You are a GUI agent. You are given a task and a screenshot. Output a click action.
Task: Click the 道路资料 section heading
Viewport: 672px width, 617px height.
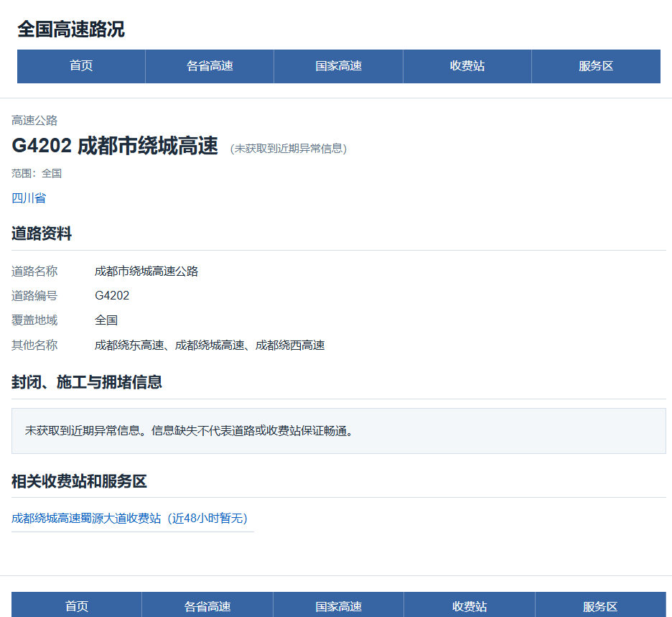pyautogui.click(x=42, y=233)
